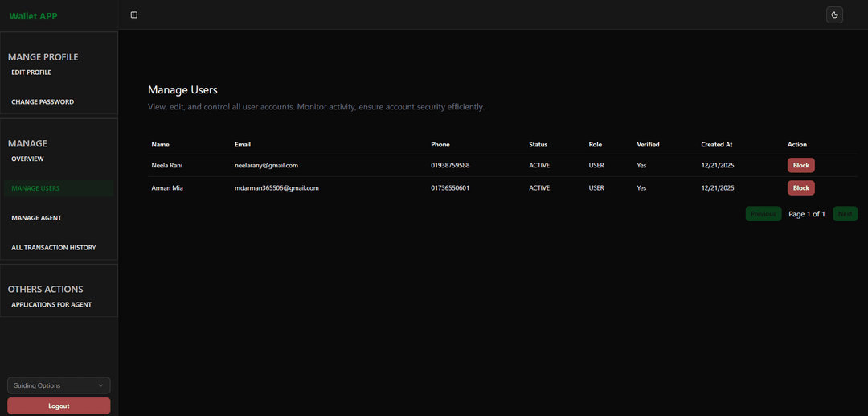The image size is (868, 416).
Task: Switch theme with the moon icon
Action: point(834,14)
